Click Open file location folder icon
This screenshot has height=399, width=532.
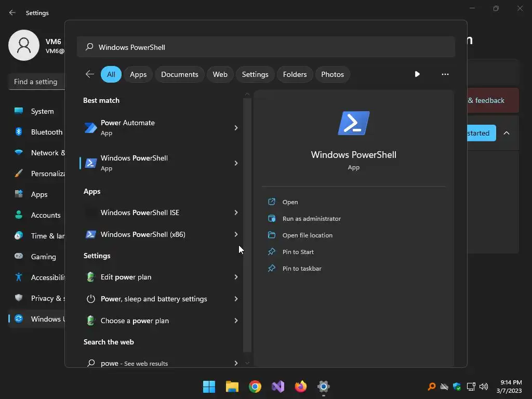[272, 235]
